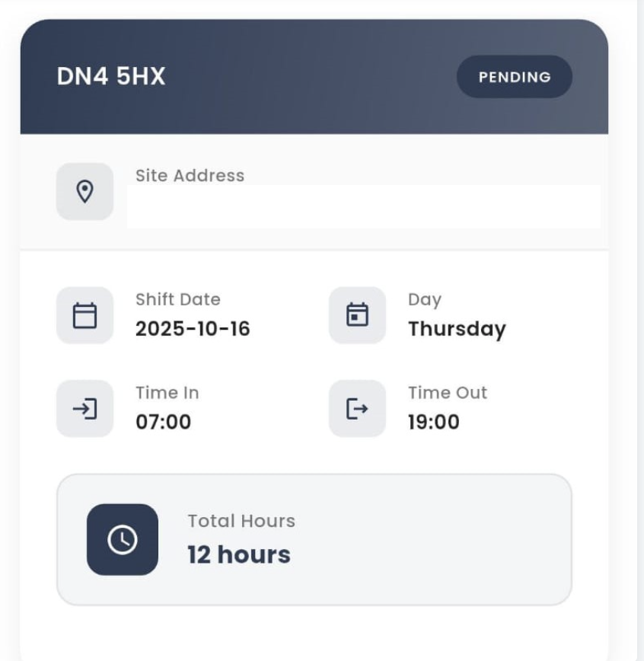Click the Shift Date label
Viewport: 644px width, 661px height.
(x=177, y=299)
